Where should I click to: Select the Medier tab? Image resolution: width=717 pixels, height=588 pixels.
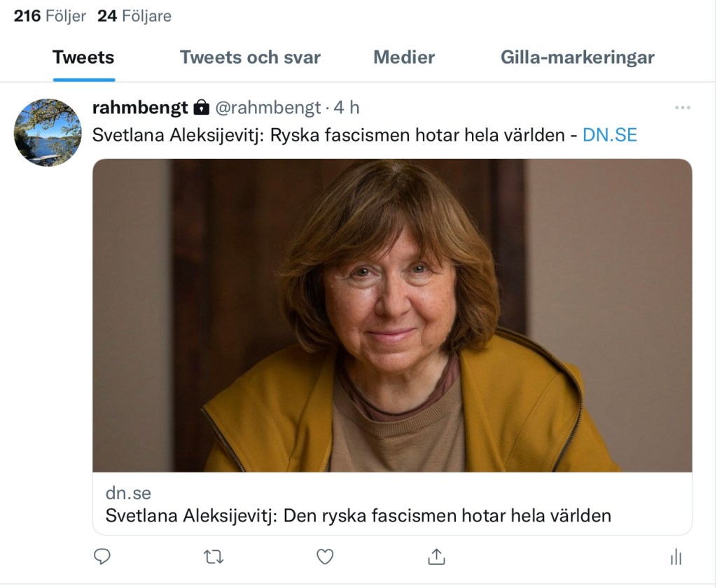point(404,57)
